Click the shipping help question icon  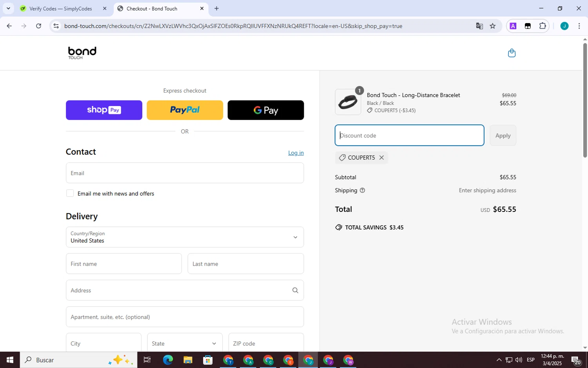[363, 190]
